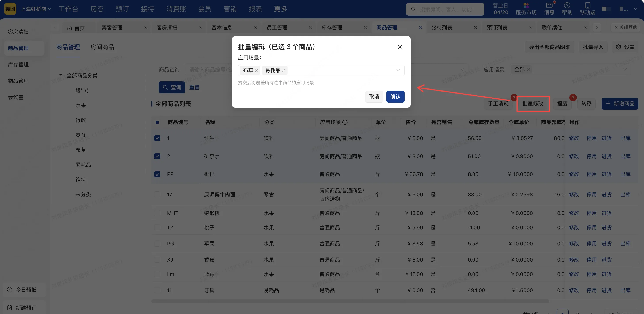Click the global search box 搜索房间、客人、功能
The height and width of the screenshot is (314, 644).
pos(445,9)
